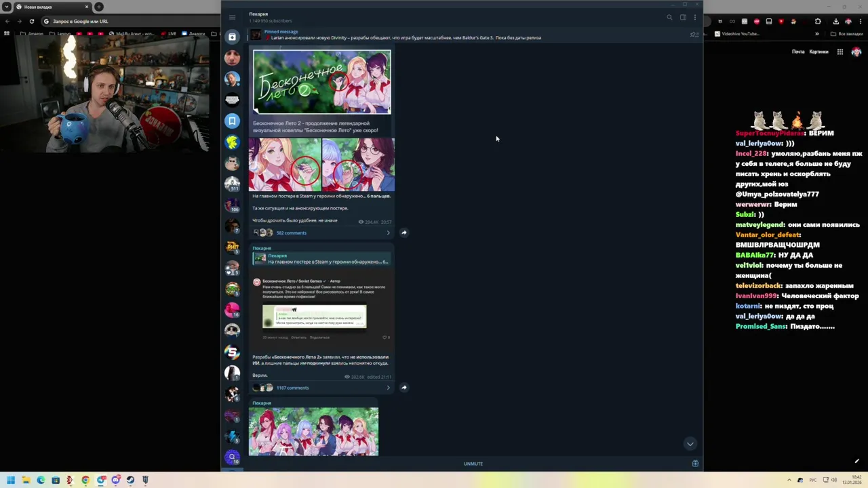Forward the post with 1187 comments

click(403, 388)
